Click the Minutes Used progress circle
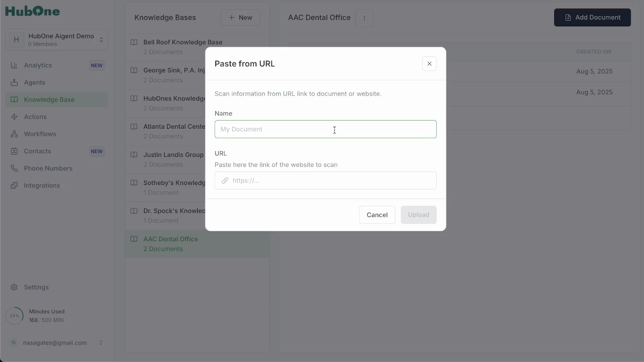The image size is (644, 362). tap(14, 316)
